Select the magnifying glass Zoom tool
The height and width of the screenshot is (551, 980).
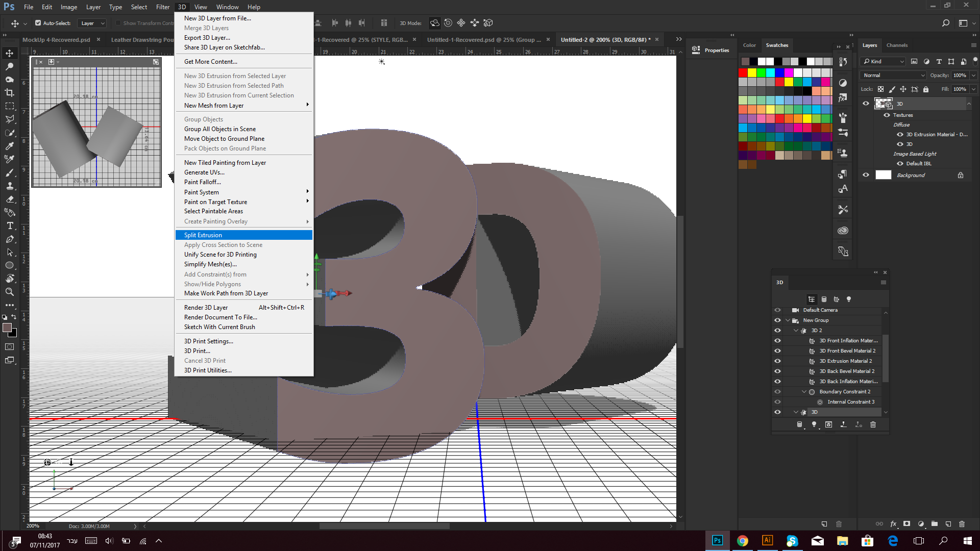click(x=10, y=292)
